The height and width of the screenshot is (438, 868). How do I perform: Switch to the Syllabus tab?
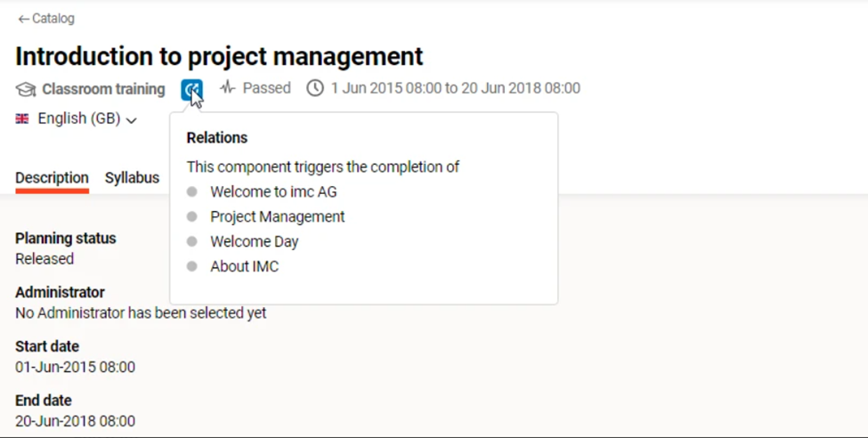pyautogui.click(x=132, y=177)
